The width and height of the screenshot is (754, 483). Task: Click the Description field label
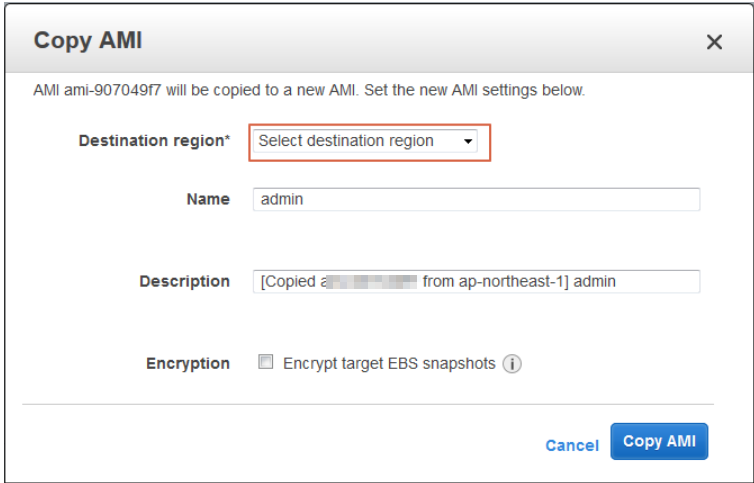pyautogui.click(x=185, y=281)
